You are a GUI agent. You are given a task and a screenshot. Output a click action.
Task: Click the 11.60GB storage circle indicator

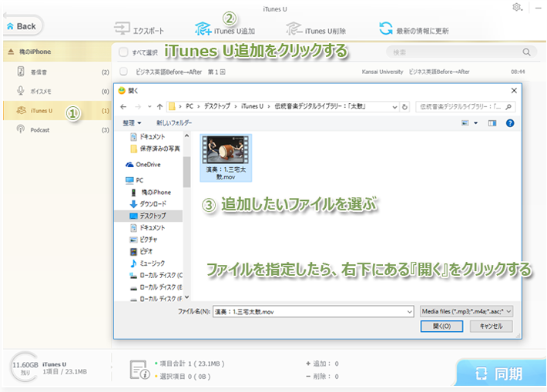pyautogui.click(x=25, y=367)
